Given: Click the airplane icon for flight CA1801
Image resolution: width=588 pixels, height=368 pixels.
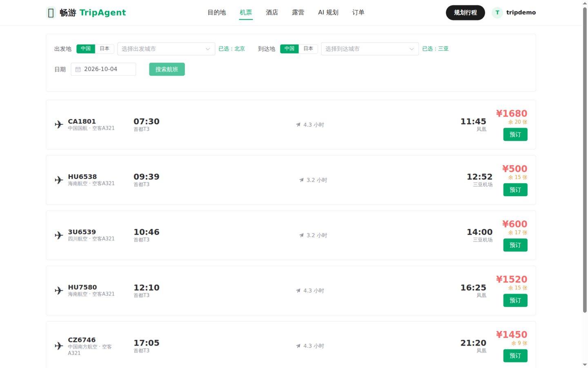Looking at the screenshot, I should (x=59, y=124).
